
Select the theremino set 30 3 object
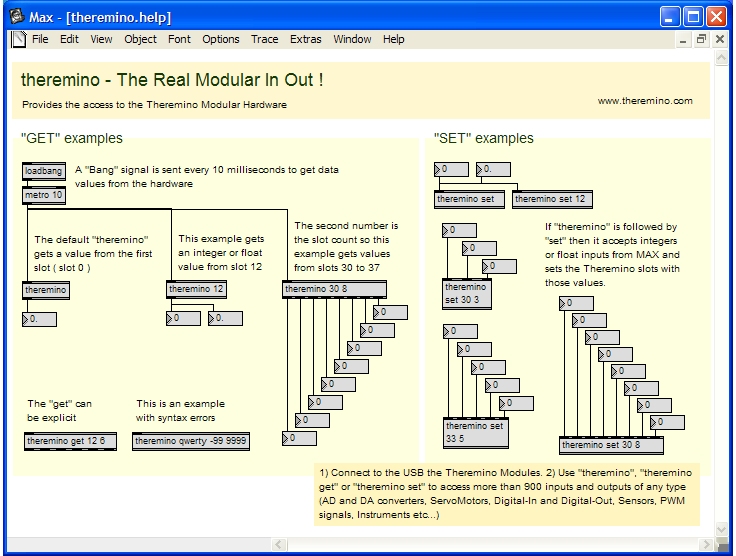coord(467,294)
